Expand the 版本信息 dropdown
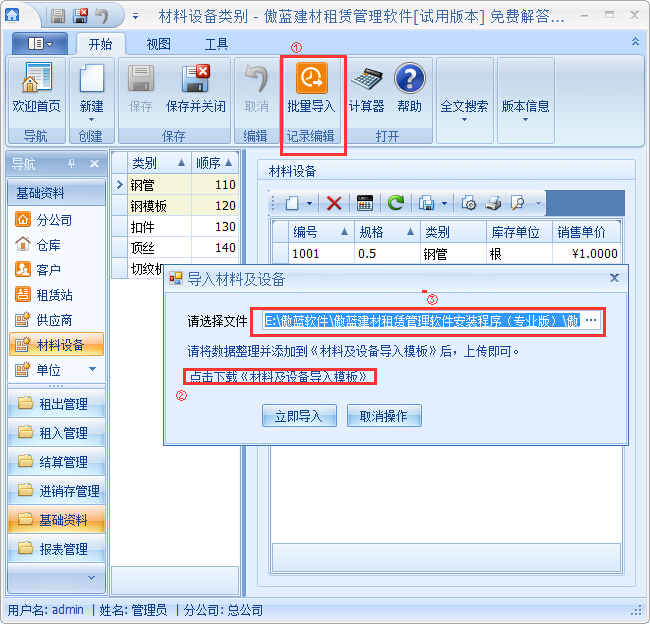This screenshot has width=650, height=624. pos(525,120)
